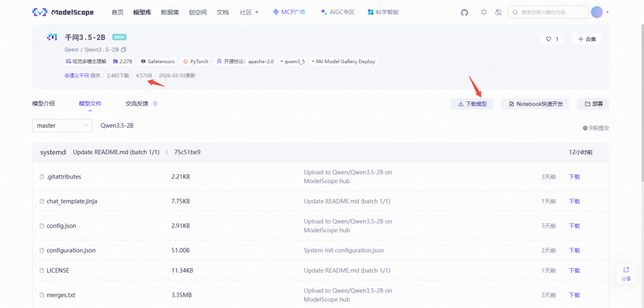Viewport: 644px width, 308px height.
Task: Click the 部署 button
Action: coord(593,104)
